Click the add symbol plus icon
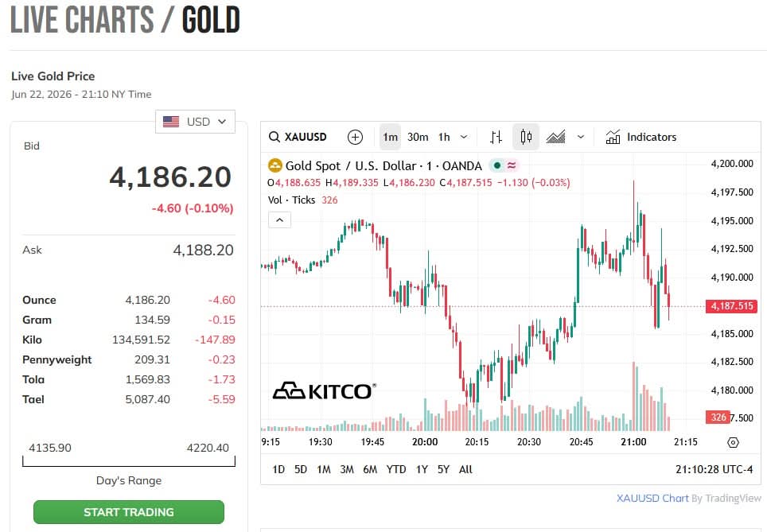Screen dimensions: 767x532 [x=355, y=138]
